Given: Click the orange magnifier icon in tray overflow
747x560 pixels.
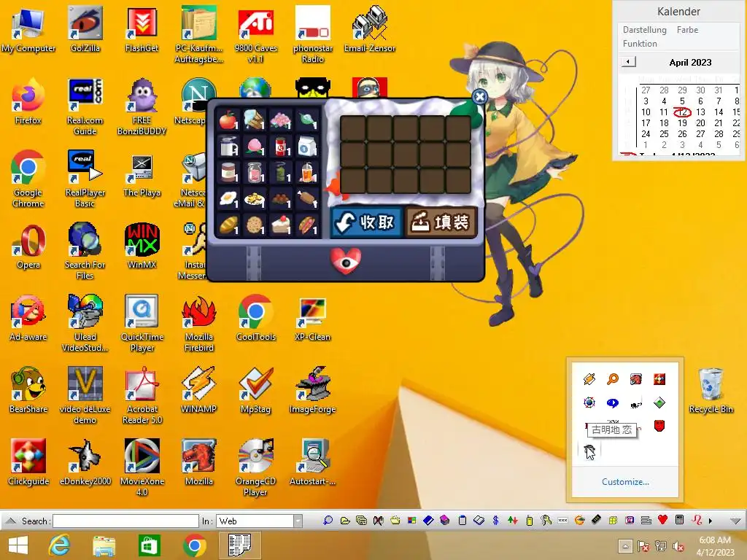Looking at the screenshot, I should [x=613, y=379].
